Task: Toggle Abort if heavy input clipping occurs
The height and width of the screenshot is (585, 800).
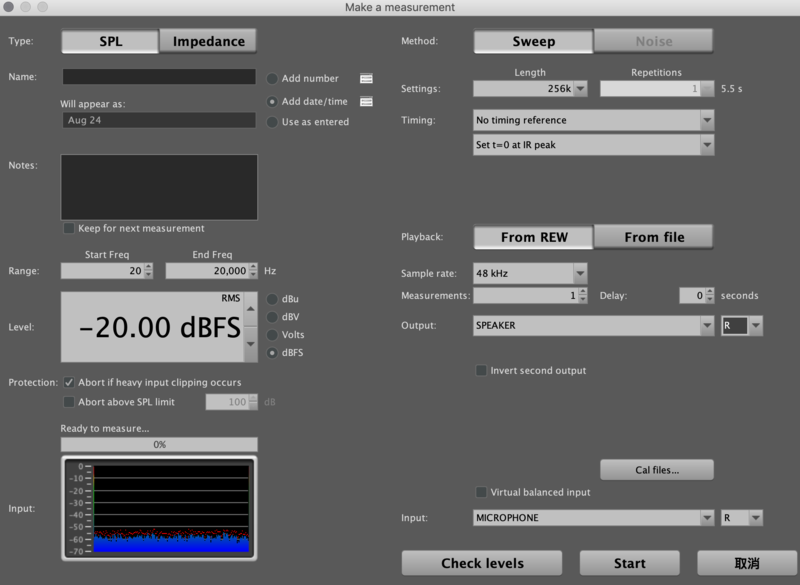Action: (x=69, y=382)
